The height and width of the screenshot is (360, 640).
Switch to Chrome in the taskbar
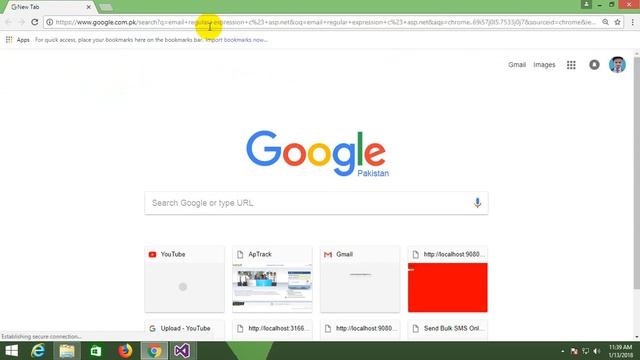point(154,351)
